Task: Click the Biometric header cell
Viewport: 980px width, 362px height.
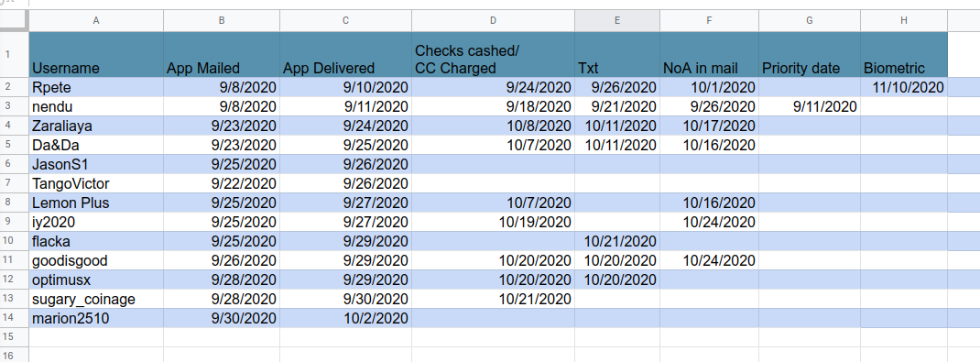Action: (904, 54)
